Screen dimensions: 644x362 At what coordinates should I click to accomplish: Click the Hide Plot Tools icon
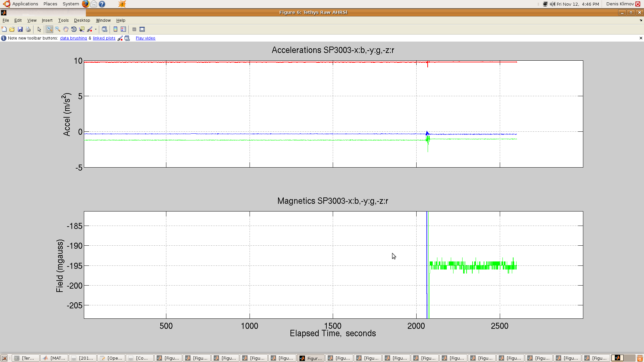coord(134,29)
